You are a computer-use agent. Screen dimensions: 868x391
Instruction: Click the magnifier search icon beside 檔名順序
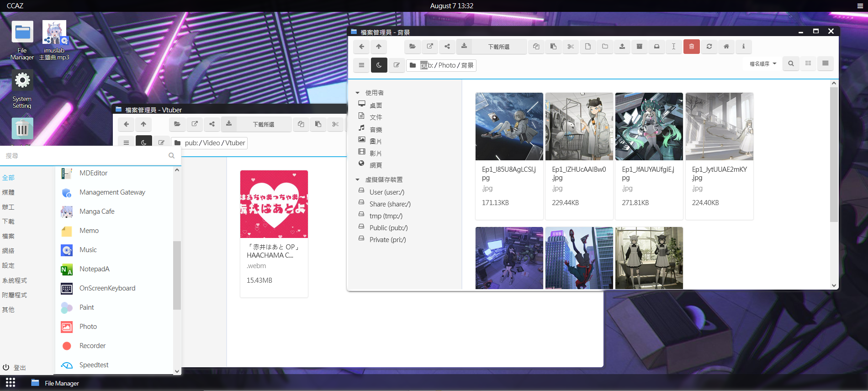tap(791, 64)
